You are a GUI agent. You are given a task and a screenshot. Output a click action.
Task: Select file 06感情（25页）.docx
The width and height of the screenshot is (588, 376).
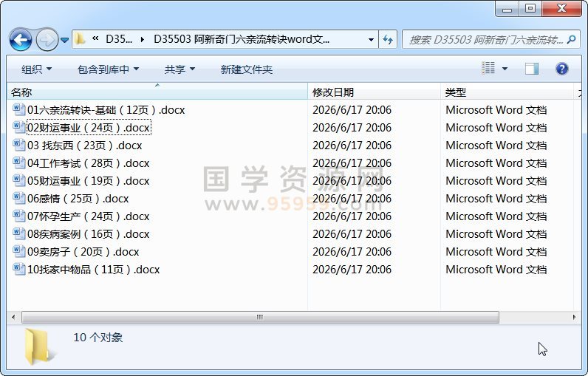point(78,198)
